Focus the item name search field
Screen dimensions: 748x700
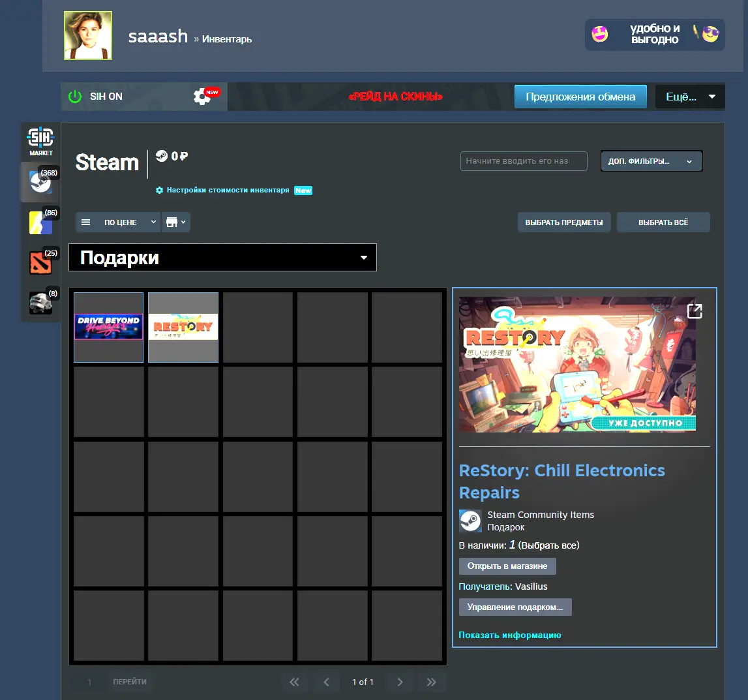tap(523, 160)
